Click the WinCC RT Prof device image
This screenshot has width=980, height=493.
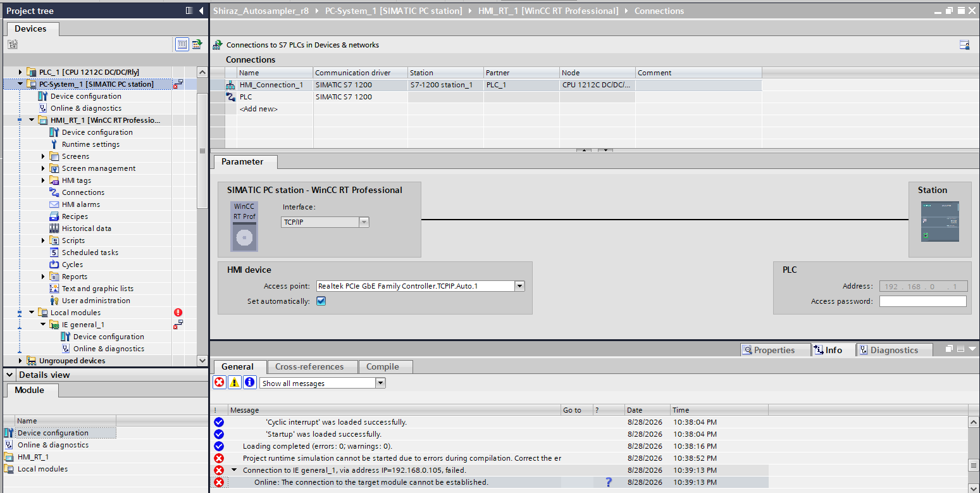(x=244, y=226)
